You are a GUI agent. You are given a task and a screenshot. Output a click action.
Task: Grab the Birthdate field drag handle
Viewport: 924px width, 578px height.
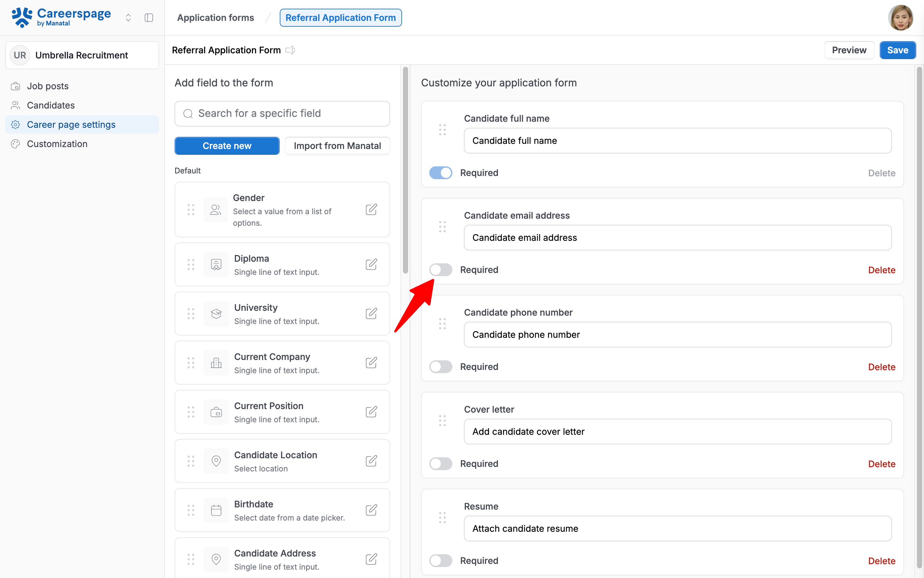click(x=191, y=510)
